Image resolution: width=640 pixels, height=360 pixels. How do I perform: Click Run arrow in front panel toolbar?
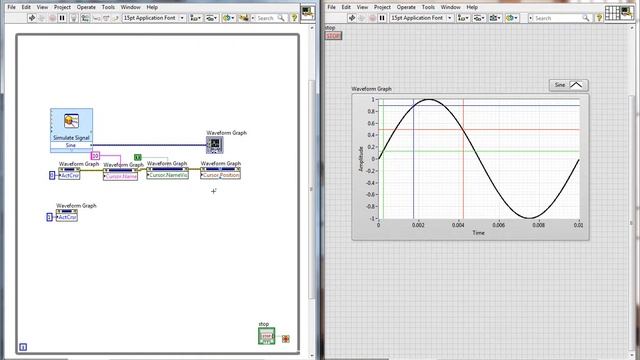point(352,18)
